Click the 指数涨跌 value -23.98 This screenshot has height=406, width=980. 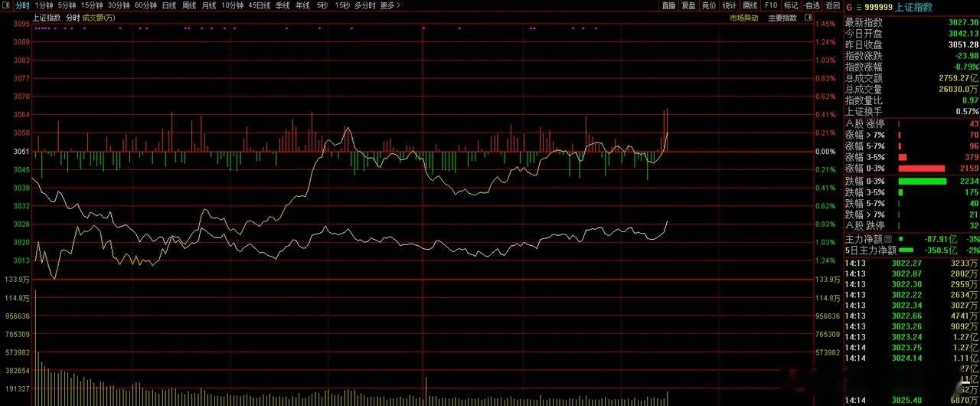pos(965,56)
